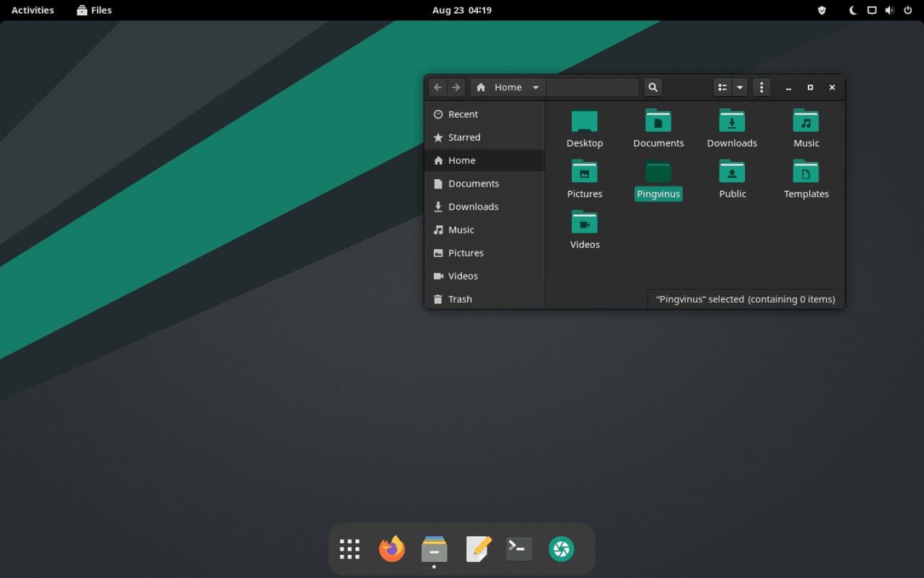Toggle night mode moon icon in top bar
The height and width of the screenshot is (578, 924).
tap(853, 10)
